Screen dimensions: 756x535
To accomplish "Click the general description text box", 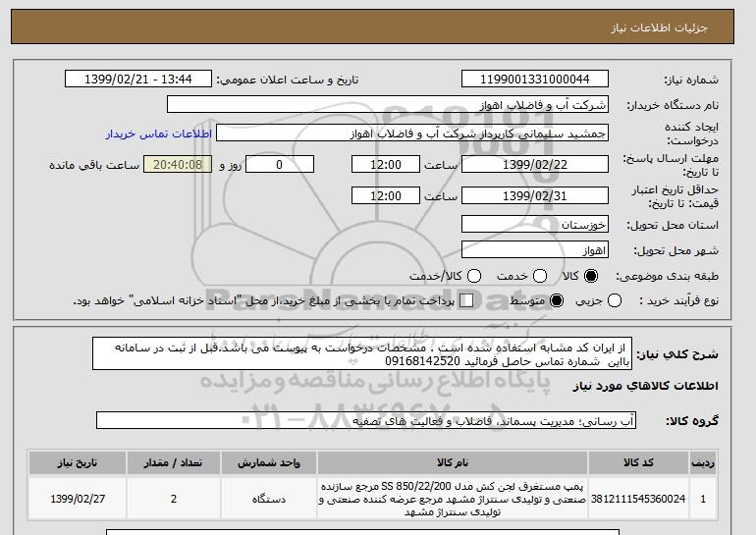I will point(362,353).
